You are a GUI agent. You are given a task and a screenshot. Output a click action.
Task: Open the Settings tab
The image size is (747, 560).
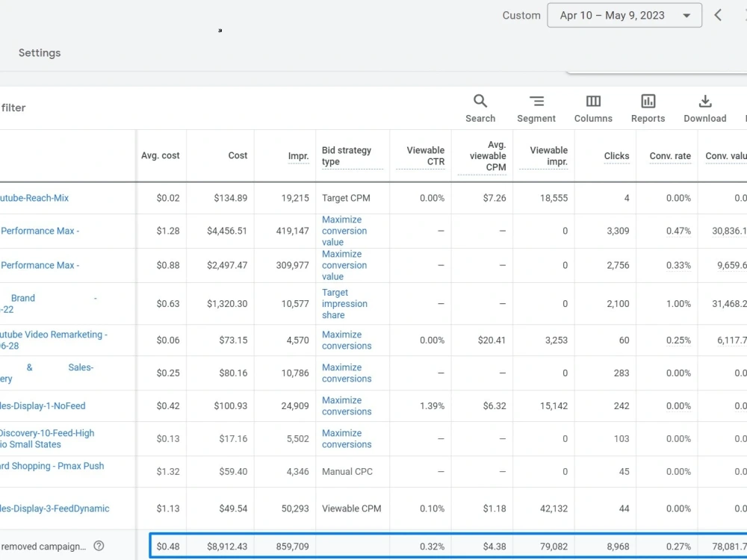[x=40, y=53]
